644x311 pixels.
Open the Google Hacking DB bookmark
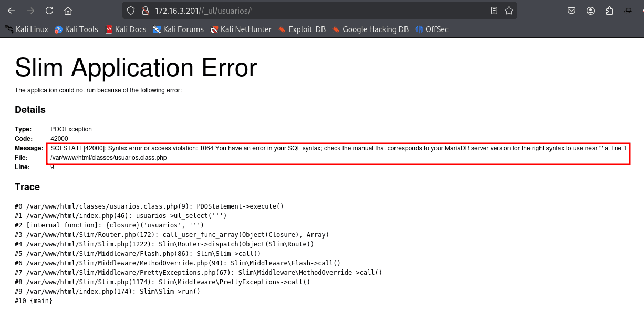click(x=370, y=29)
